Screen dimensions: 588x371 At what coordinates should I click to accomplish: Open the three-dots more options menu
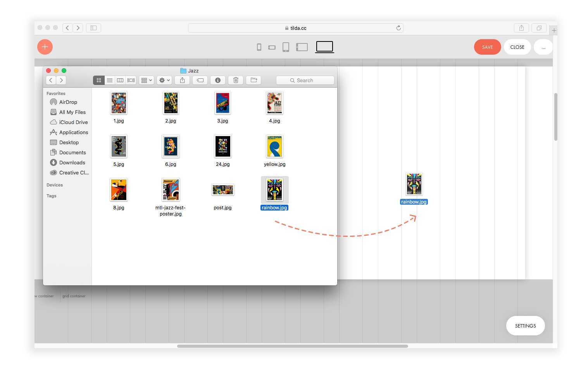(x=543, y=47)
